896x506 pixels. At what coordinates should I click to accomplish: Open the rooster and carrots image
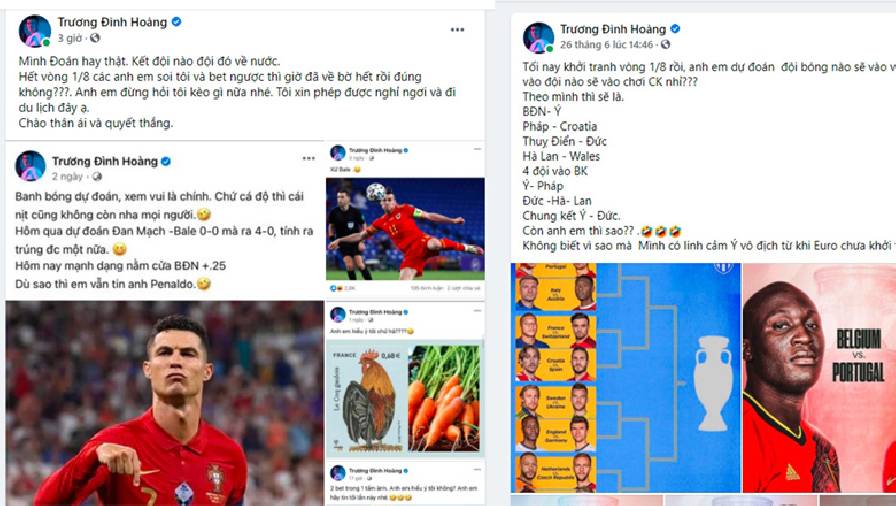coord(405,398)
